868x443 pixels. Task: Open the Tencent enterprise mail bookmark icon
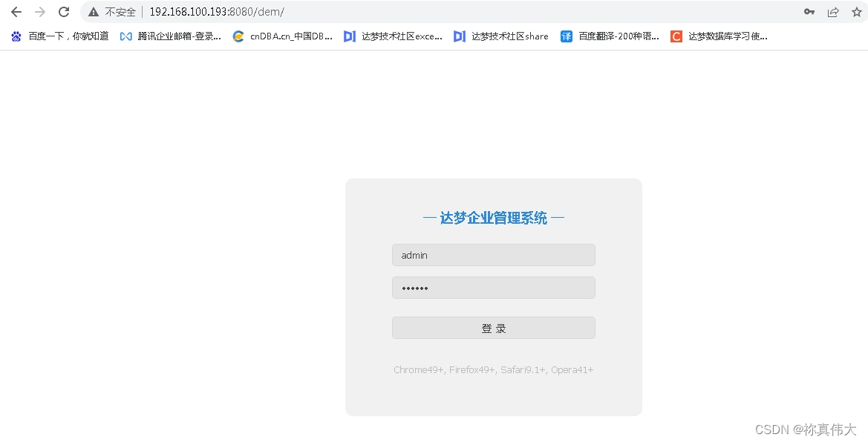pyautogui.click(x=125, y=36)
